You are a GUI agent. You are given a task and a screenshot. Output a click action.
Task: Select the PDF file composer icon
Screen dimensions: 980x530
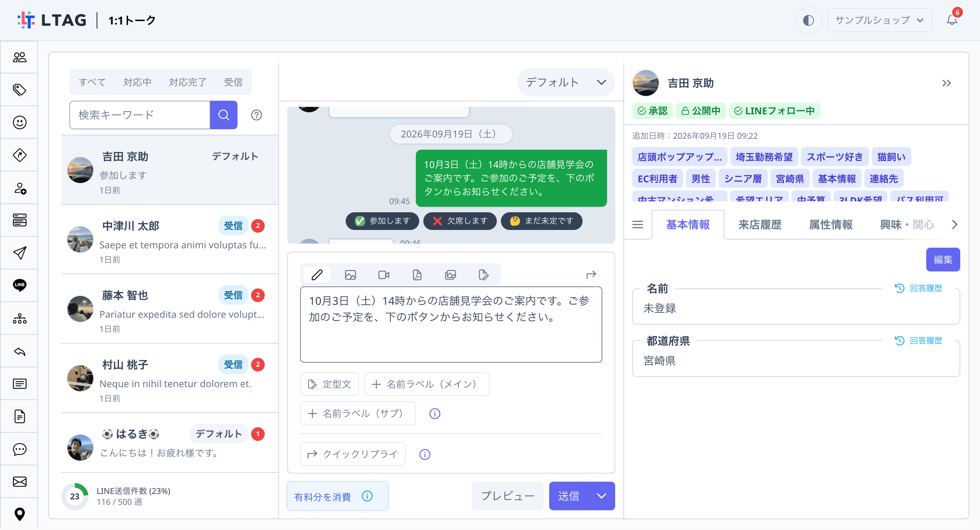(x=417, y=275)
